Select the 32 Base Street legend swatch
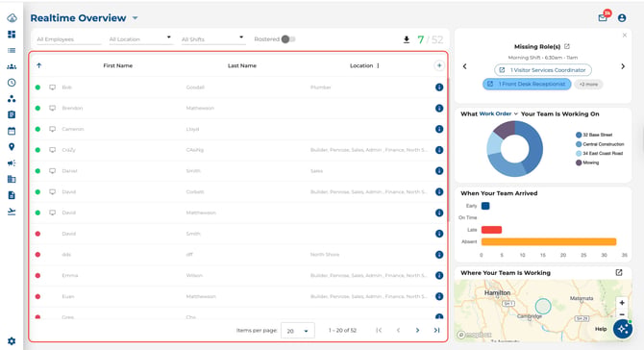Viewport: 644px width, 350px height. click(x=579, y=135)
